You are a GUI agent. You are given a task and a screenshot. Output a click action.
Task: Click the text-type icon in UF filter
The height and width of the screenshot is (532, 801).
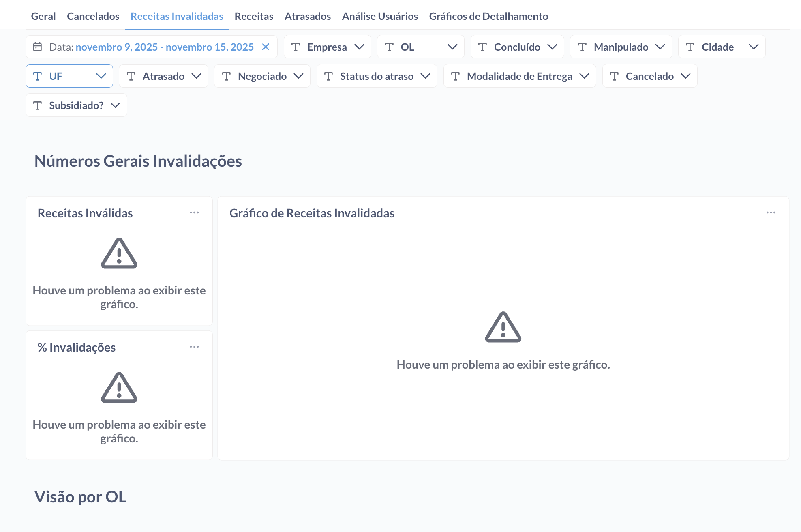(38, 76)
